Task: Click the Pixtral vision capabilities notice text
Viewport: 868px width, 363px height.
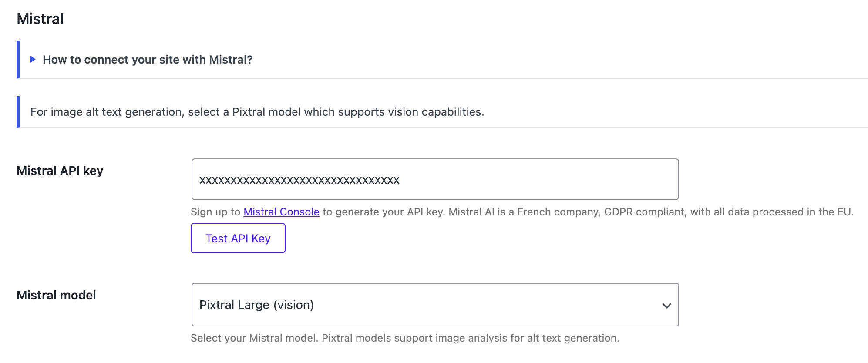Action: [257, 112]
